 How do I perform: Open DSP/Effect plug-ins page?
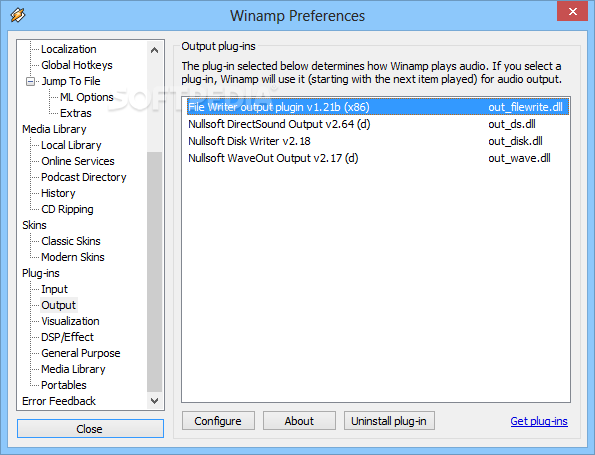[x=67, y=337]
